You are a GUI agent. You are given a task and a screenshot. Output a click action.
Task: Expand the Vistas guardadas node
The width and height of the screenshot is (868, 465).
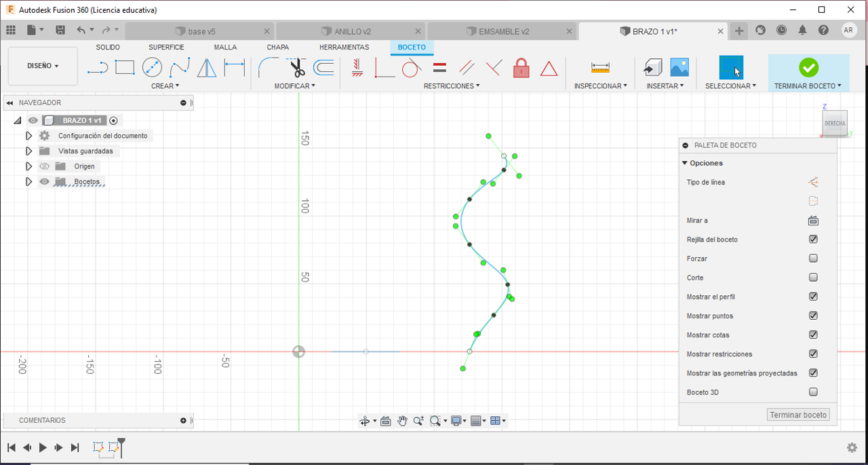click(x=28, y=151)
